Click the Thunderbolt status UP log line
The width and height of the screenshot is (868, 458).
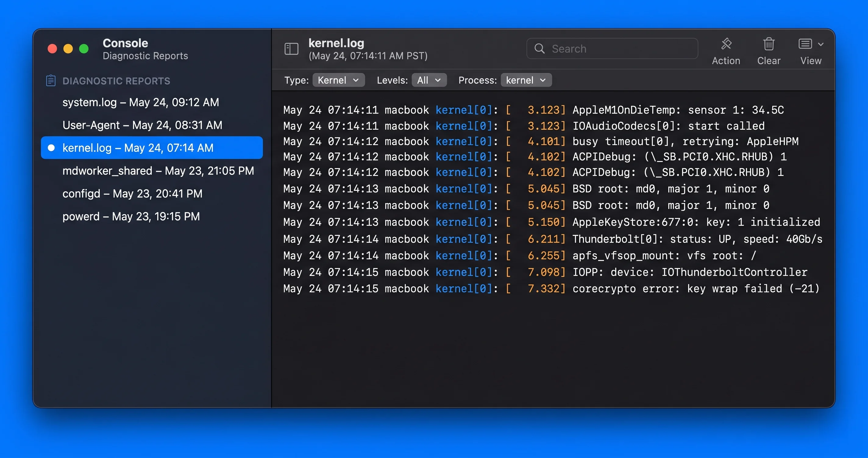pos(553,239)
